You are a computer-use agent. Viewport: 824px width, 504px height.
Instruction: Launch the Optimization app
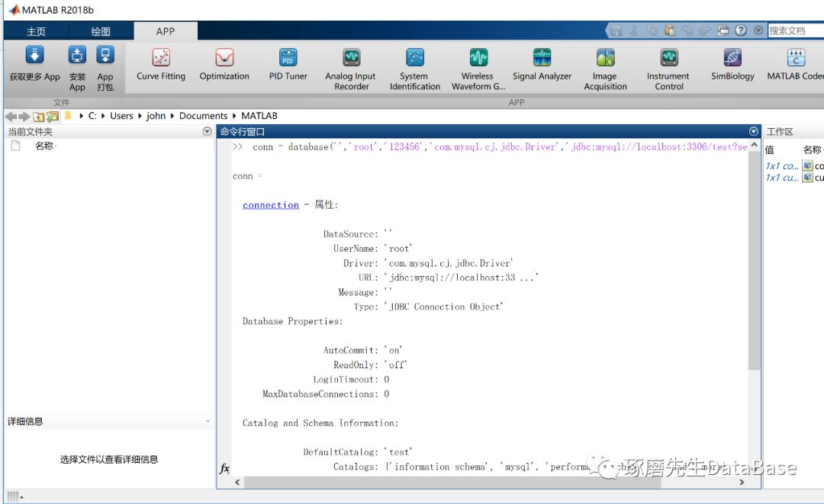tap(224, 64)
